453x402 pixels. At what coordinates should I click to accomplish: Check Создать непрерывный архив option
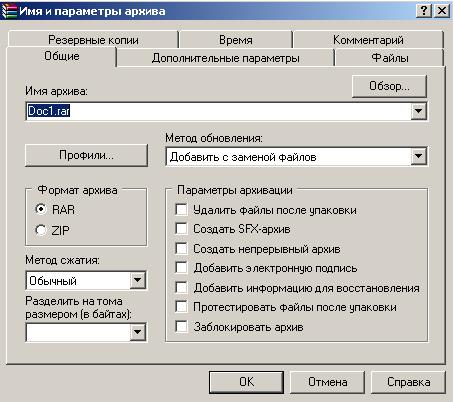point(181,248)
